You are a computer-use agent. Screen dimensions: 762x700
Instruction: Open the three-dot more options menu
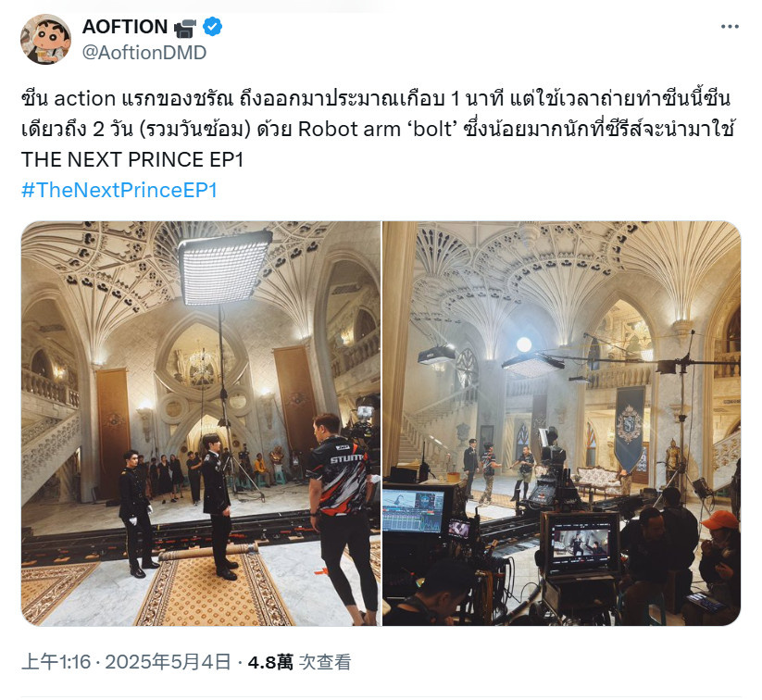pos(730,27)
